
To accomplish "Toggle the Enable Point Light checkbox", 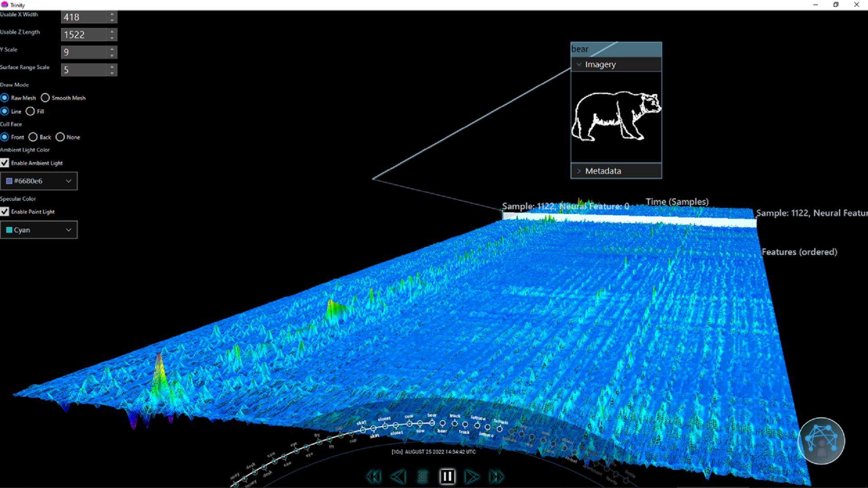I will (x=5, y=212).
